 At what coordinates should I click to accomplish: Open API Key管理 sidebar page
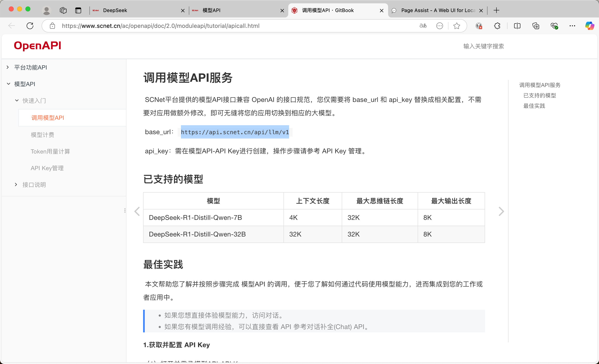click(x=47, y=168)
